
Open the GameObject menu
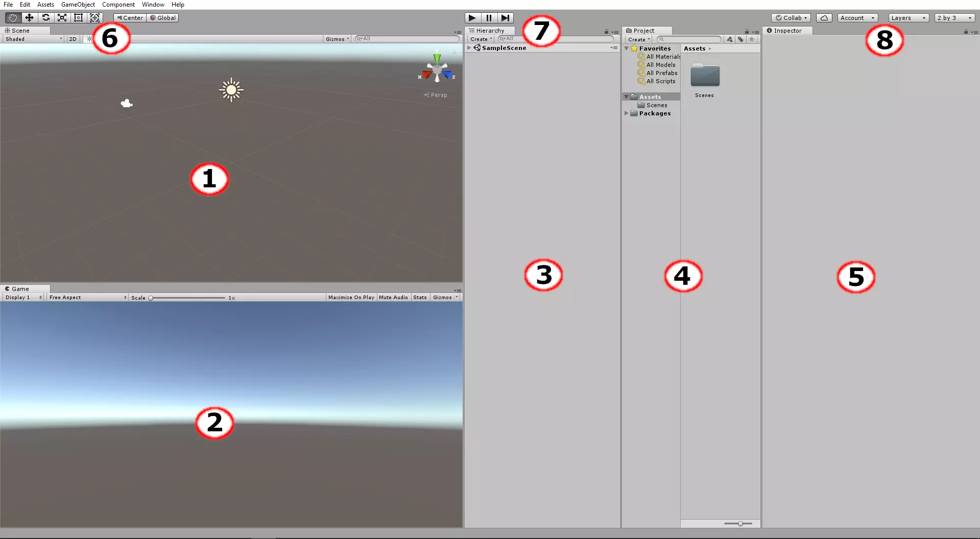(x=78, y=5)
